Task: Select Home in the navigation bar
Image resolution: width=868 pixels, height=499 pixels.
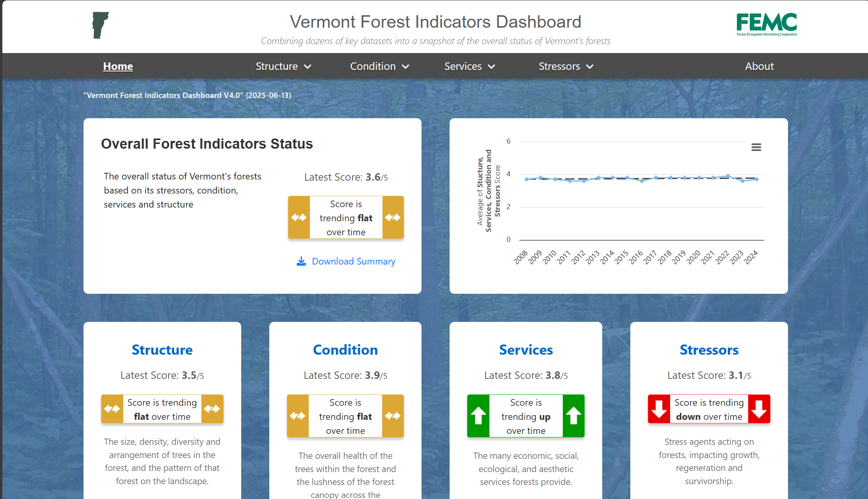Action: 118,66
